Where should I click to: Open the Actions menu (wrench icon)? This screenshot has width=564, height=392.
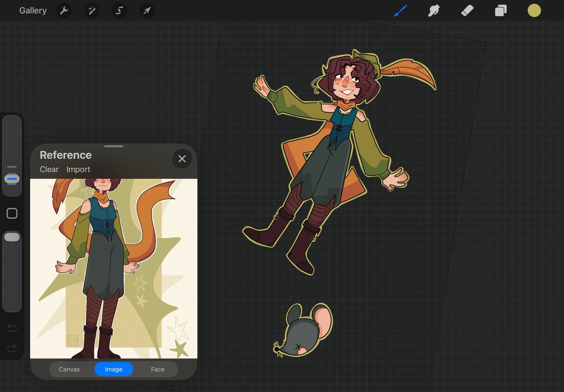coord(64,10)
